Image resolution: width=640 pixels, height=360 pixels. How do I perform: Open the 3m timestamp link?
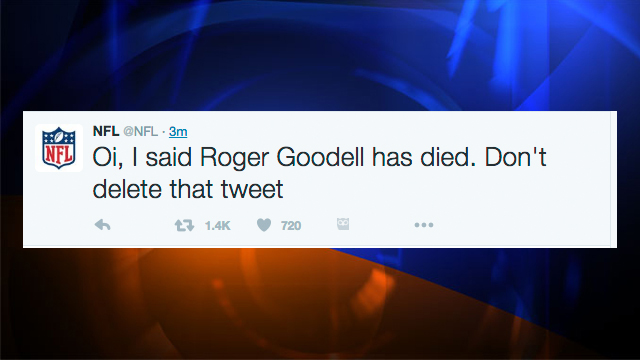[x=178, y=131]
